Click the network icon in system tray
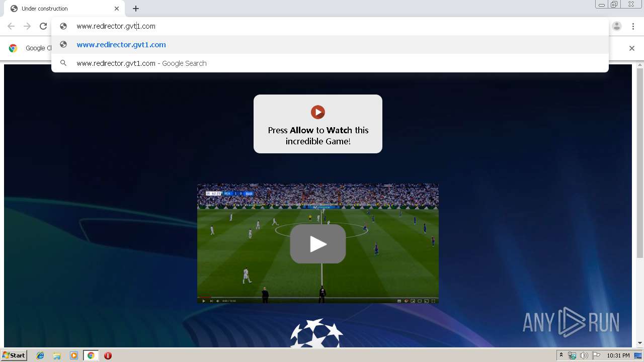644x362 pixels. 572,355
